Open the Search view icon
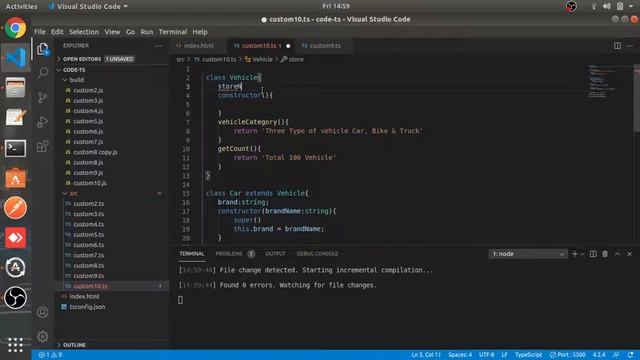 tap(42, 73)
